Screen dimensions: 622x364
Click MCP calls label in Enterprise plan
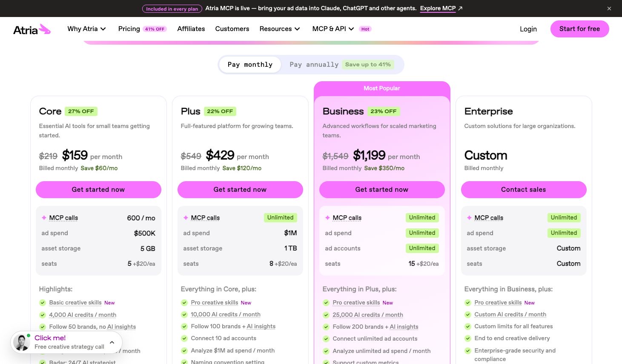[x=489, y=218]
